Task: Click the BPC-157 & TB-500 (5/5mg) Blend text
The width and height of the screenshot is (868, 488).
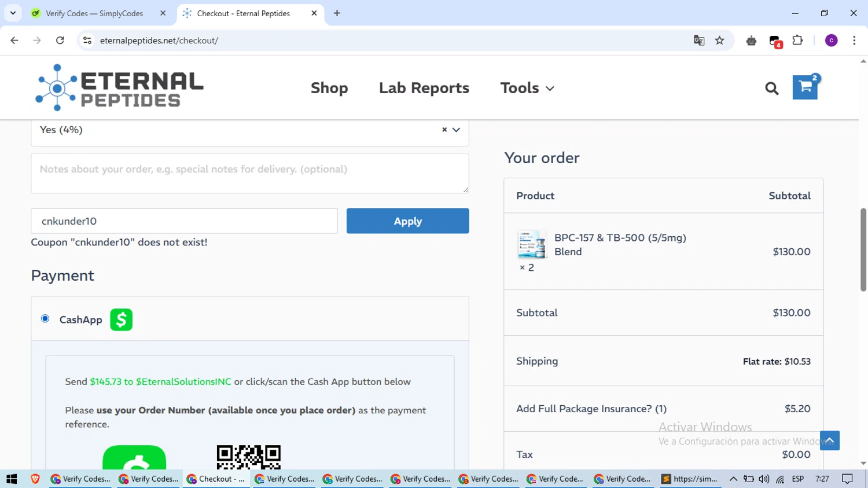Action: pyautogui.click(x=620, y=245)
